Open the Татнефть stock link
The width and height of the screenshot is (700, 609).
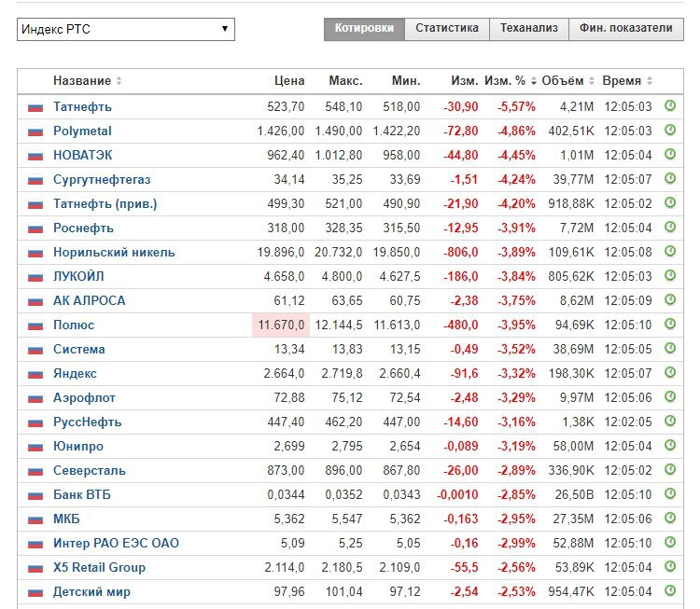(x=82, y=107)
